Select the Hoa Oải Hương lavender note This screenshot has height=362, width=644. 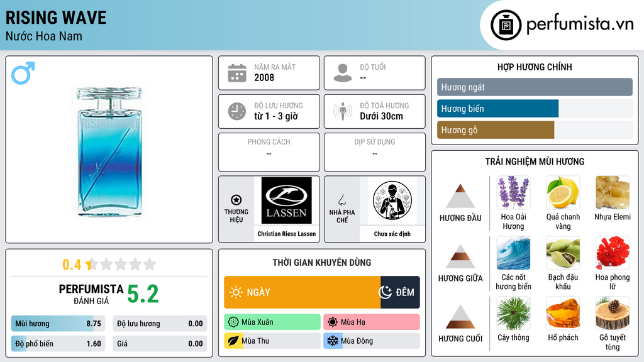(x=513, y=193)
